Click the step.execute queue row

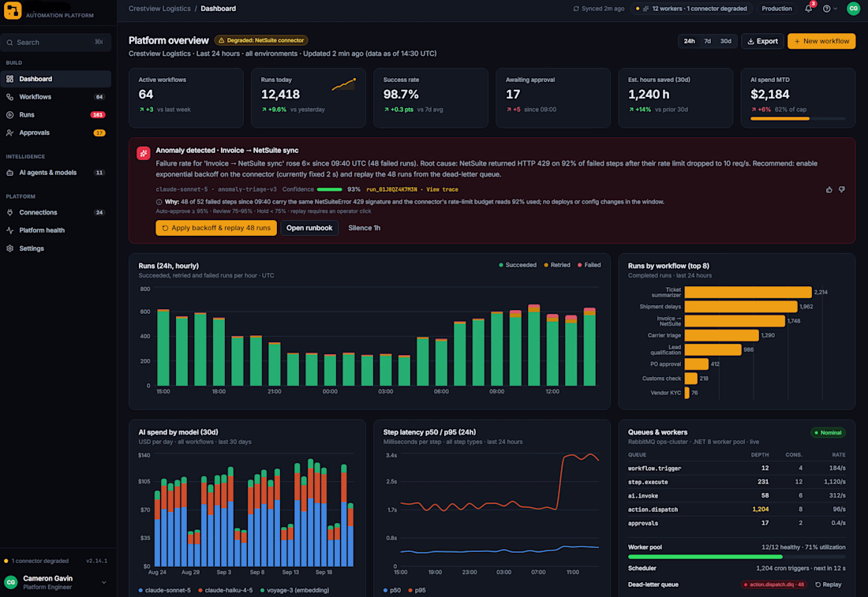coord(736,482)
